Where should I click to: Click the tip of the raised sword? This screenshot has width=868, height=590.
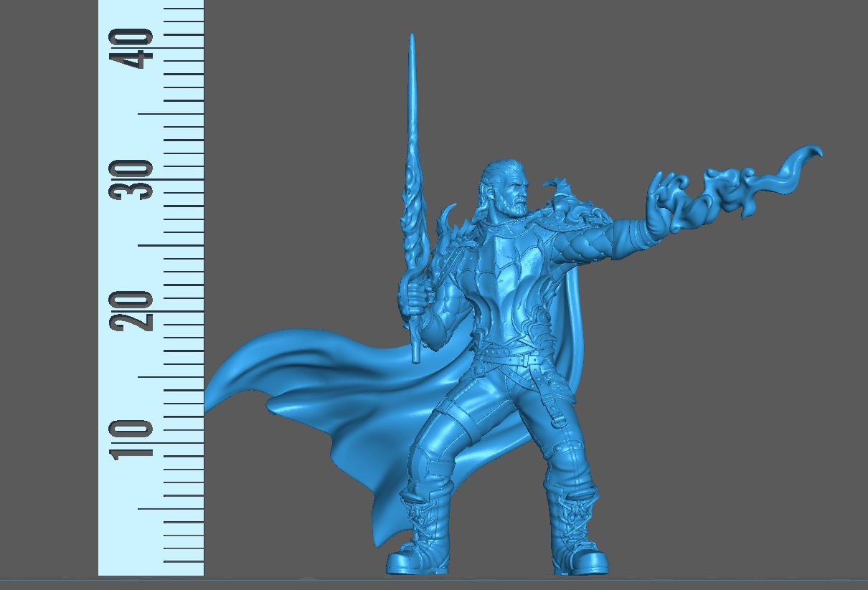412,37
